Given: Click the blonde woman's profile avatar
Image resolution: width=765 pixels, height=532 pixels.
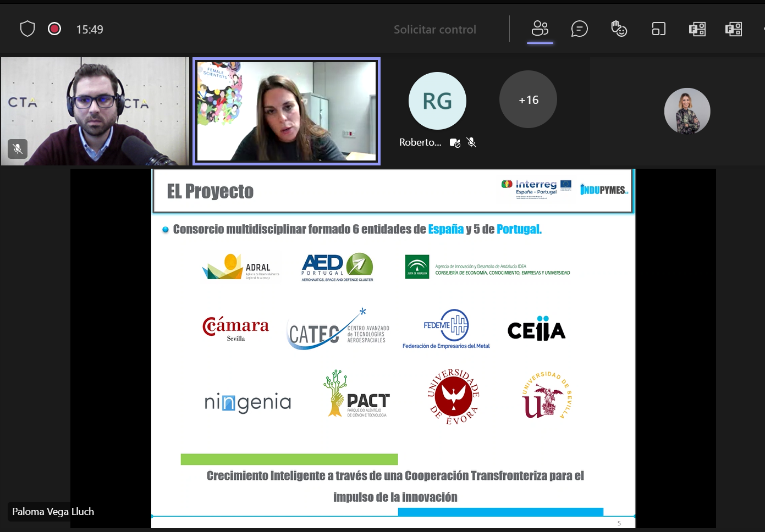Looking at the screenshot, I should pos(687,111).
